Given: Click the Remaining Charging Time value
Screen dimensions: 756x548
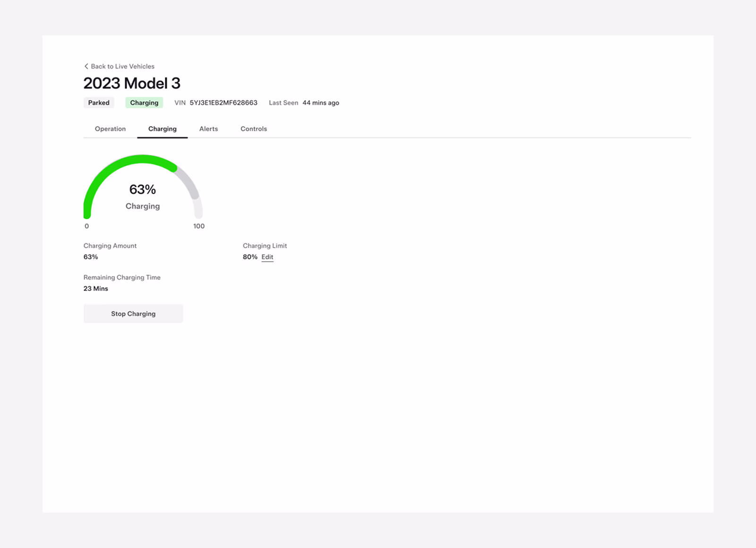Looking at the screenshot, I should [96, 288].
